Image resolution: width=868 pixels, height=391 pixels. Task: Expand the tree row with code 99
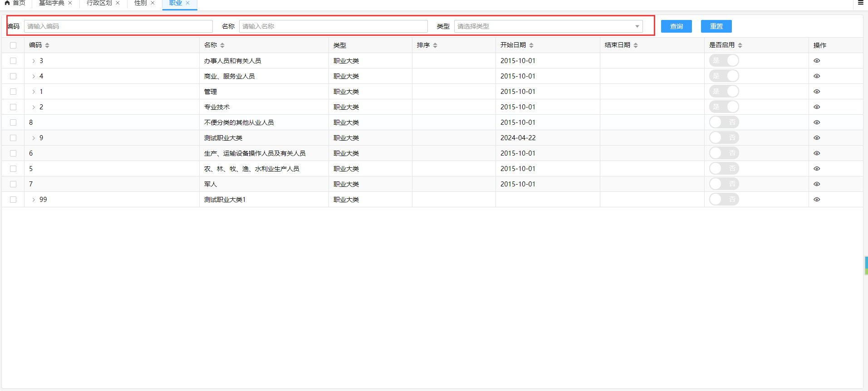click(34, 200)
